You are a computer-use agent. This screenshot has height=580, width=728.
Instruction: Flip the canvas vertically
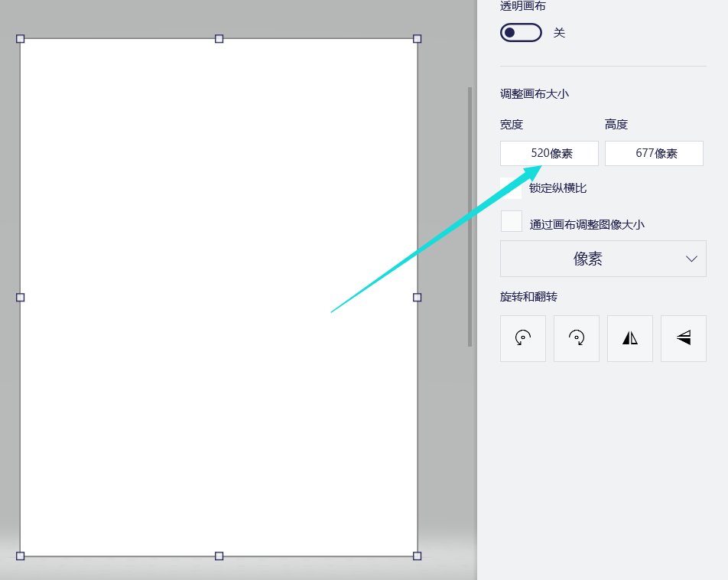point(683,338)
